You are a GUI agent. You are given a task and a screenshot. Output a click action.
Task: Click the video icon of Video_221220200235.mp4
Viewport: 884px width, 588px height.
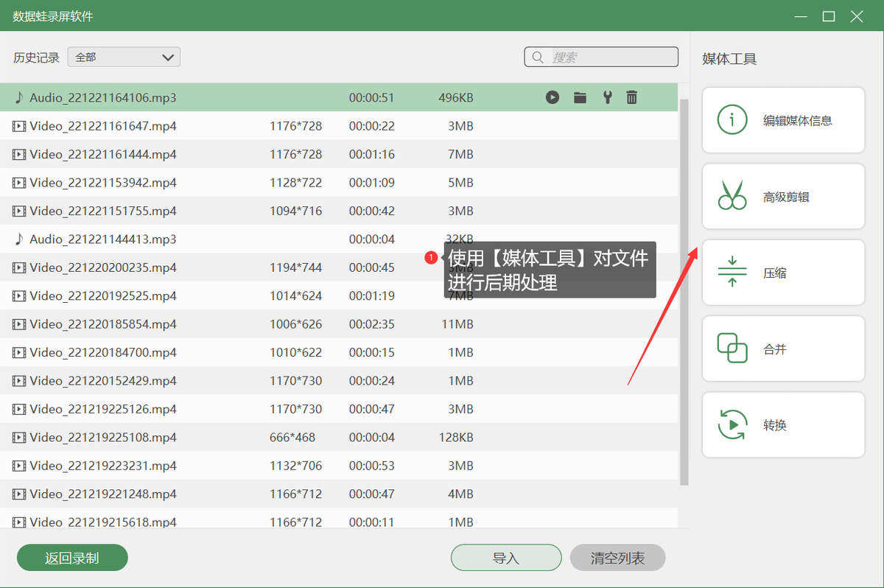coord(19,267)
